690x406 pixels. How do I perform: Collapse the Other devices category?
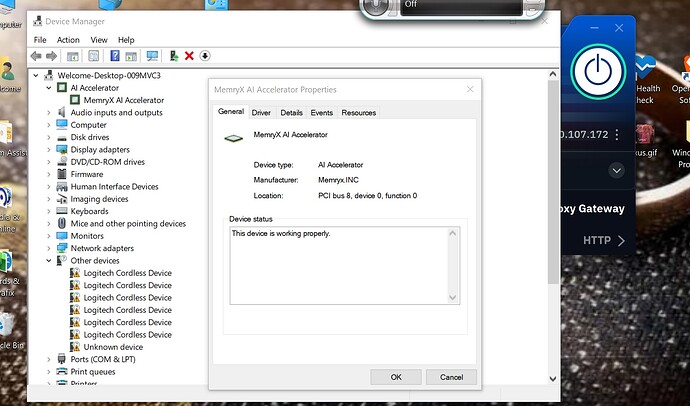49,260
